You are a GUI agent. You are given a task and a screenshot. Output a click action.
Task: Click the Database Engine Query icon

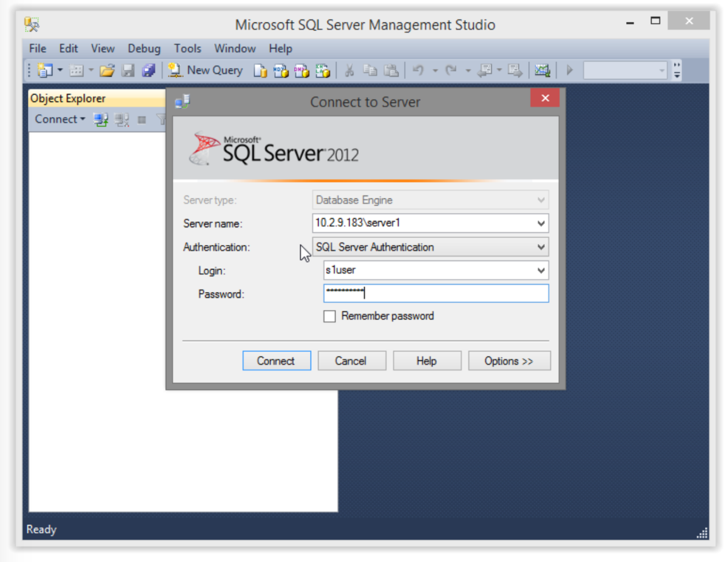point(260,71)
